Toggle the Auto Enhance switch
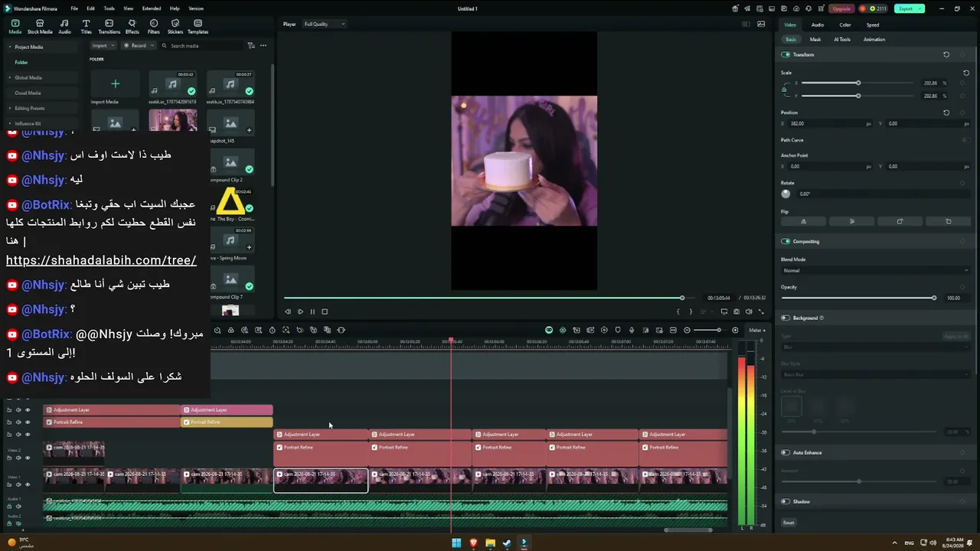Screen dimensions: 980x551 786,453
